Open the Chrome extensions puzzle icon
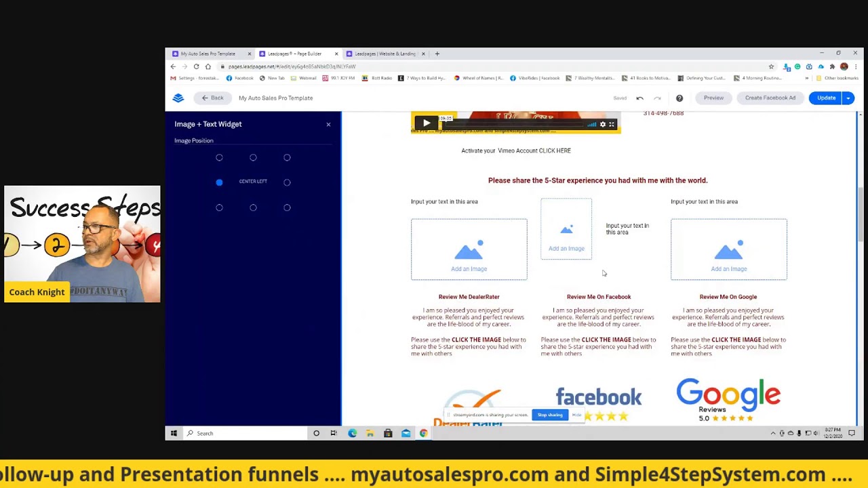The width and height of the screenshot is (868, 488). pyautogui.click(x=832, y=66)
